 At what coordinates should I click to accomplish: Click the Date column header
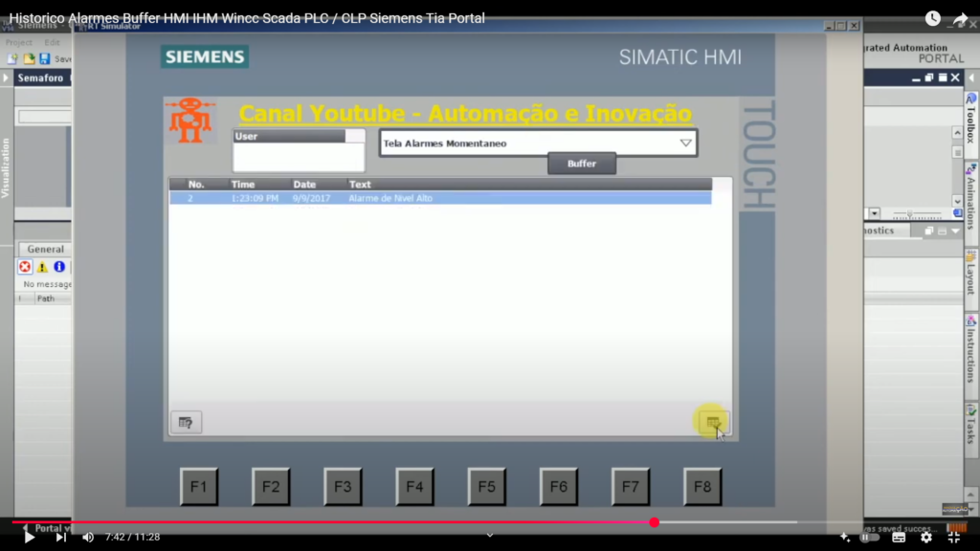(x=304, y=185)
